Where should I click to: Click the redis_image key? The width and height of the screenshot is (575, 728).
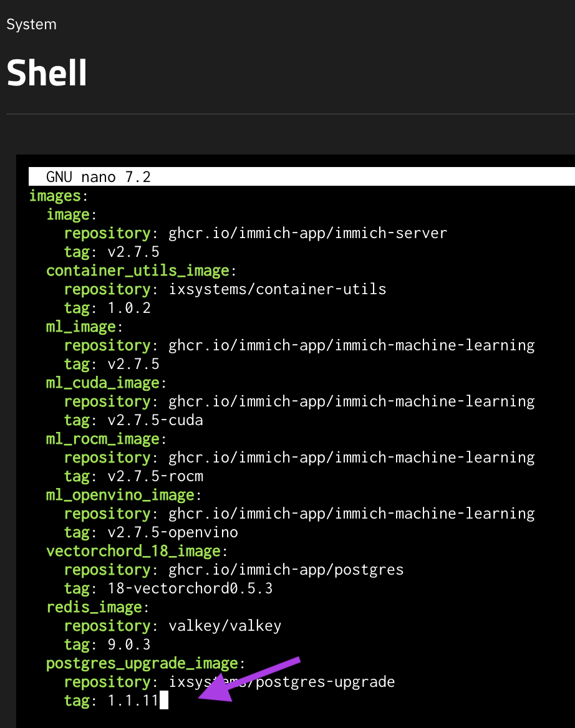94,607
